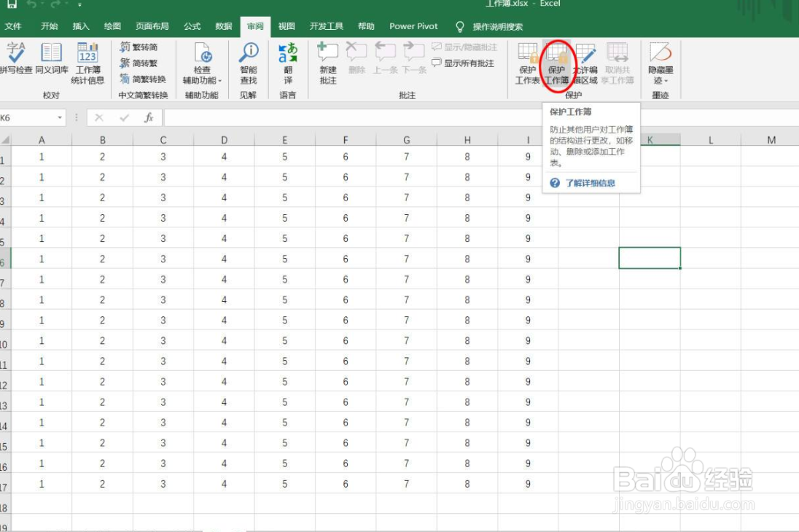Click the Redo icon
Viewport: 799px width, 532px height.
[x=55, y=4]
